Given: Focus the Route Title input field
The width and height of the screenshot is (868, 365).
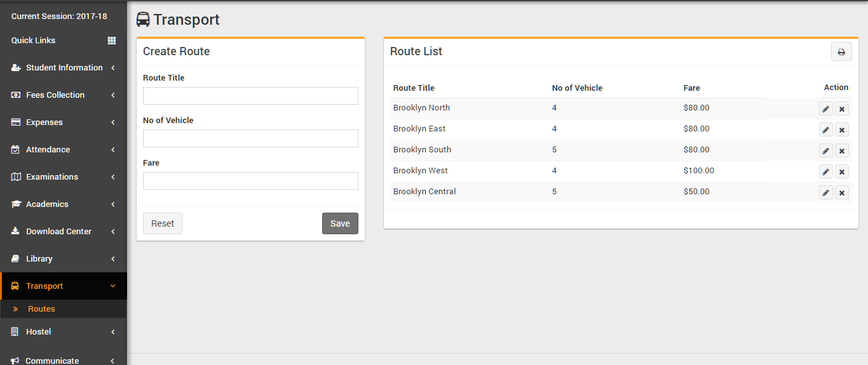Looking at the screenshot, I should tap(250, 96).
